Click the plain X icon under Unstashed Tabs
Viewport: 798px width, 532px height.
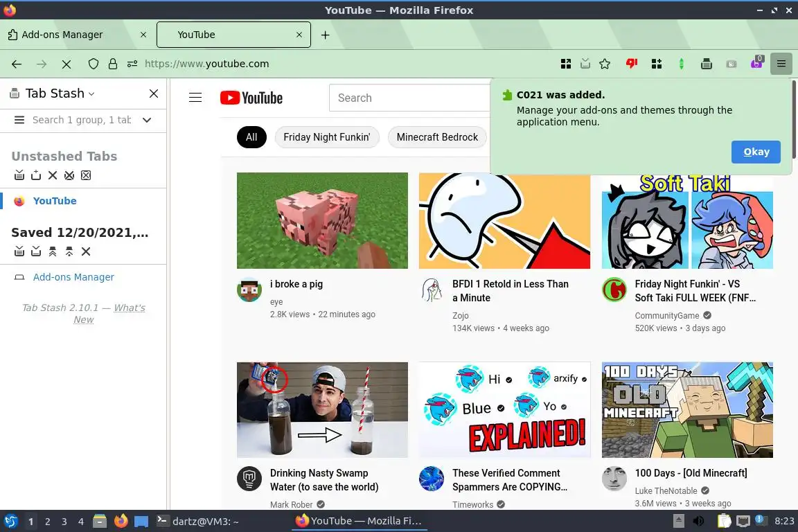point(53,175)
